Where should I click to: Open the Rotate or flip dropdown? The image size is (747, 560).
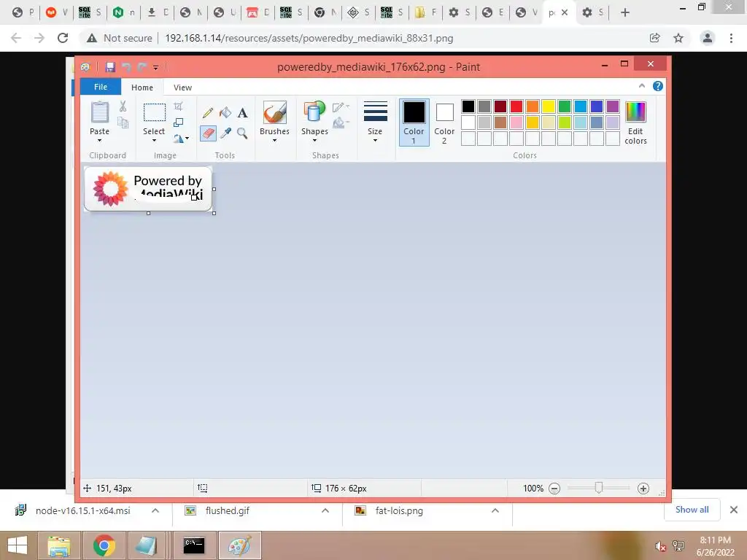[181, 139]
